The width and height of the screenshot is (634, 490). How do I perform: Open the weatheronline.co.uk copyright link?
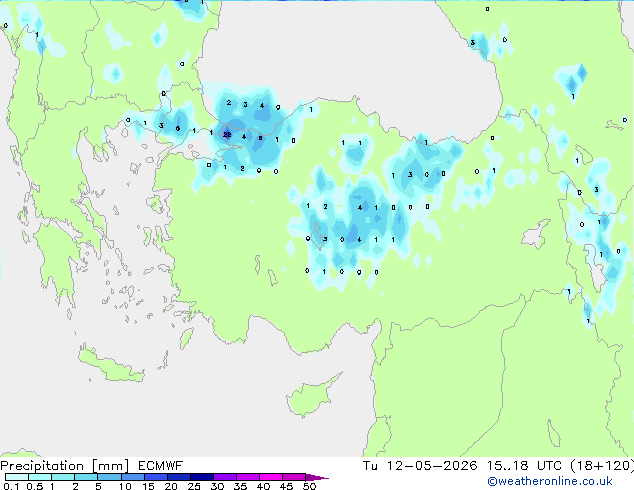click(x=550, y=481)
